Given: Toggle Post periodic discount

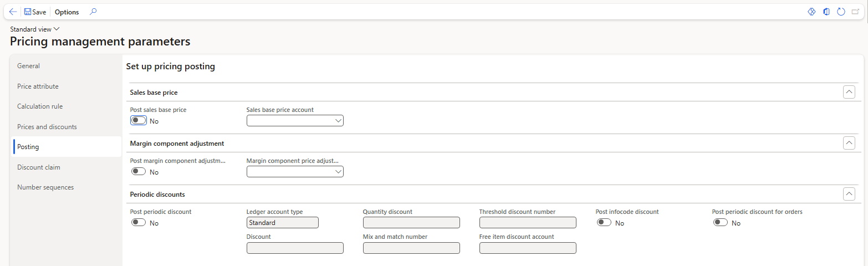Looking at the screenshot, I should click(139, 223).
